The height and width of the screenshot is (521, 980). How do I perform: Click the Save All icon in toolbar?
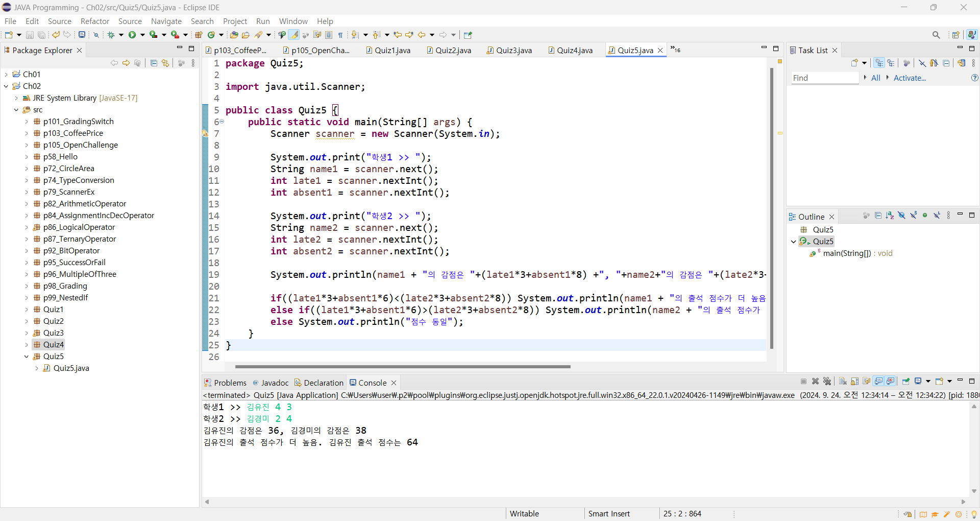(x=41, y=35)
